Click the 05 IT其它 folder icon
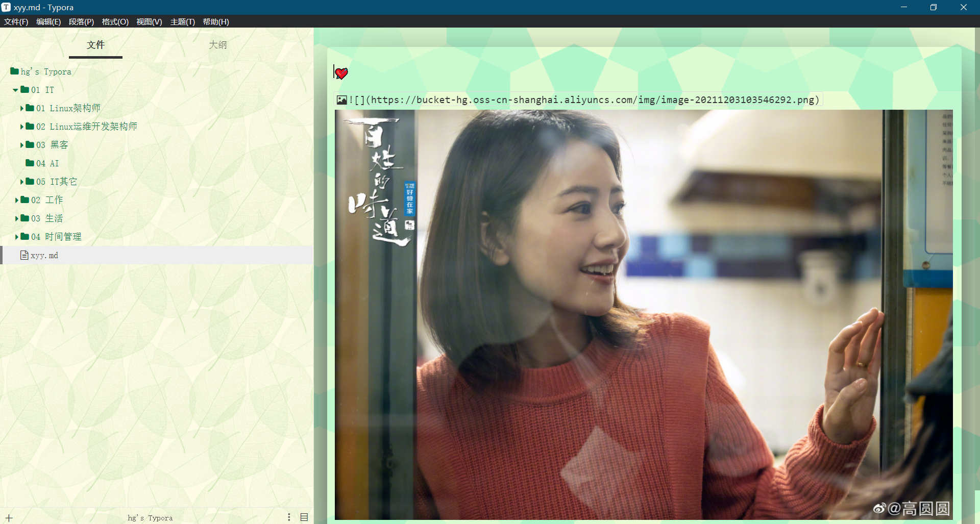The height and width of the screenshot is (524, 980). pyautogui.click(x=30, y=182)
